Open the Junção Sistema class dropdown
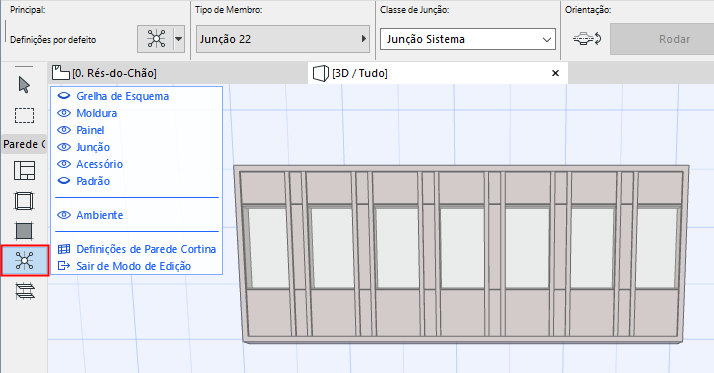The height and width of the screenshot is (373, 714). 468,39
